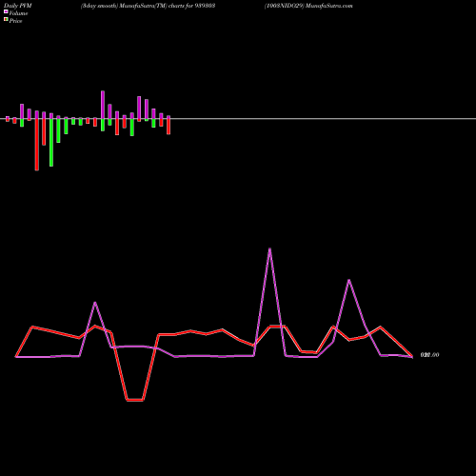Image resolution: width=476 pixels, height=476 pixels.
Task: Click the longest green downward bar
Action: (51, 143)
